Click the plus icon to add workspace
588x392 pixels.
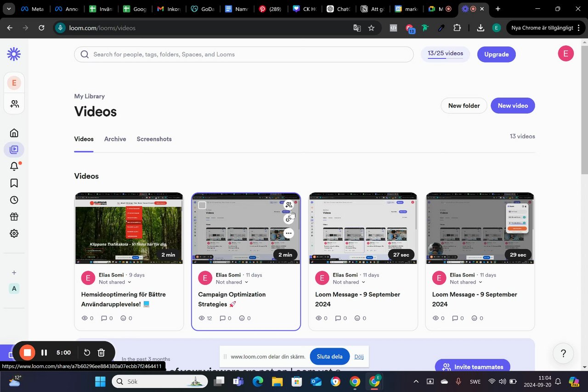click(x=14, y=273)
